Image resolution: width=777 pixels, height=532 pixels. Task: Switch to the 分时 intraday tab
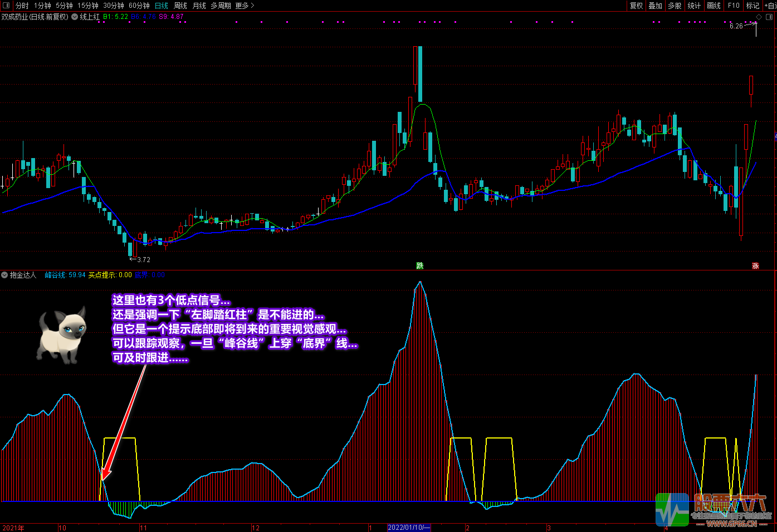point(22,6)
